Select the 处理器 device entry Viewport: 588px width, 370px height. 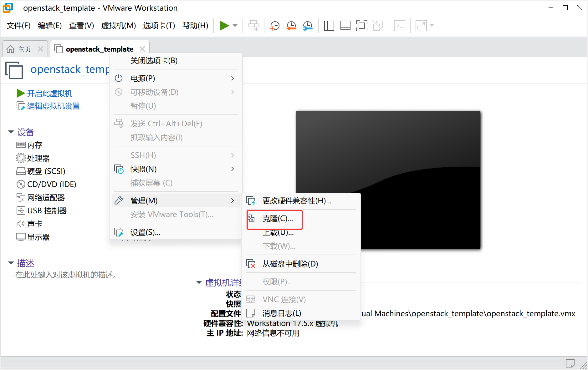tap(33, 158)
